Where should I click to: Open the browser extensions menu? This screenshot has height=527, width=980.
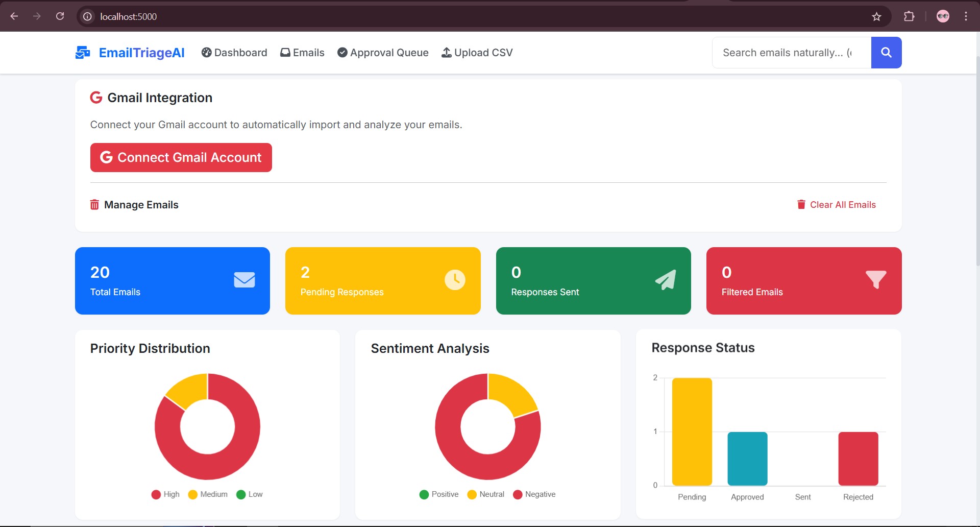910,16
